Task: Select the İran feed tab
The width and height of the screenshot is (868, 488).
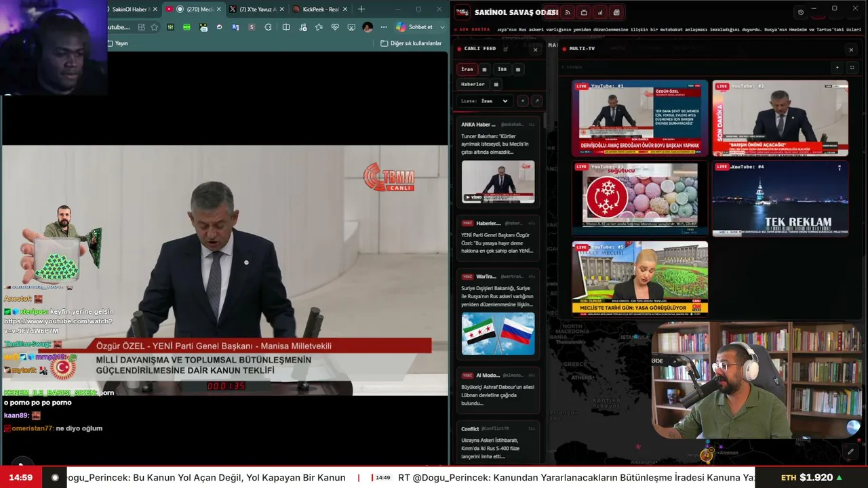Action: [467, 69]
